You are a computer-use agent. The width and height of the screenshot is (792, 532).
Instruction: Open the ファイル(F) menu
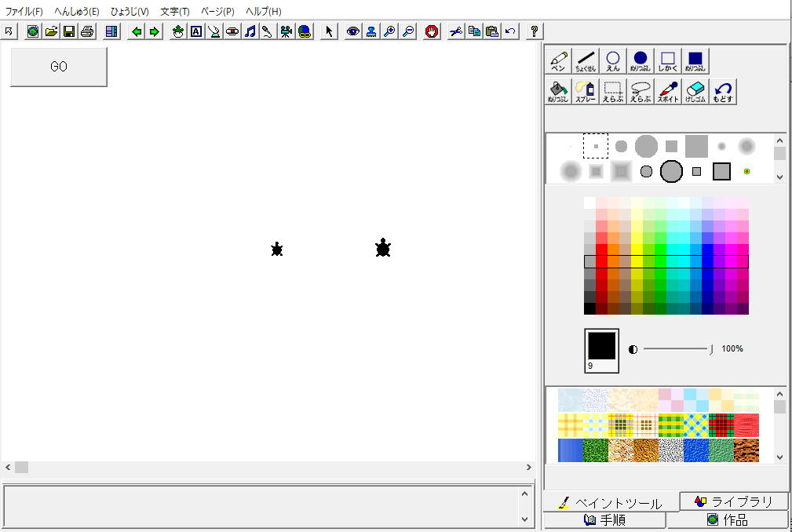tap(24, 12)
